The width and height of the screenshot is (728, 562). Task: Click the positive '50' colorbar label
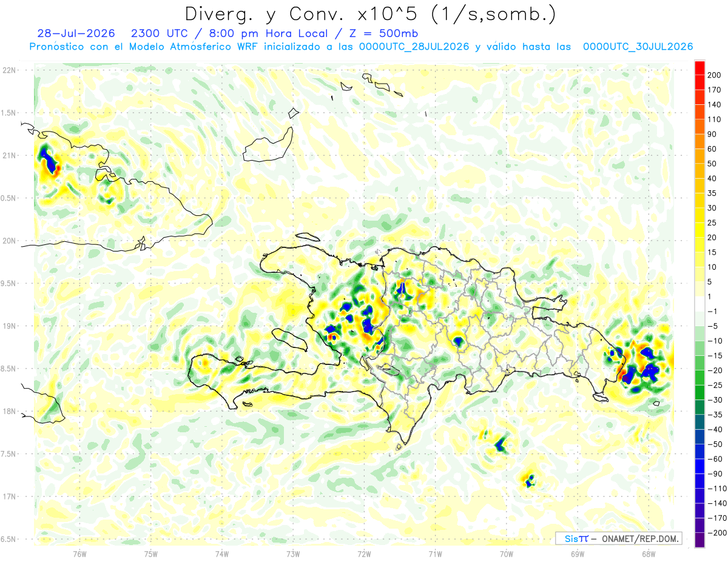tap(712, 164)
